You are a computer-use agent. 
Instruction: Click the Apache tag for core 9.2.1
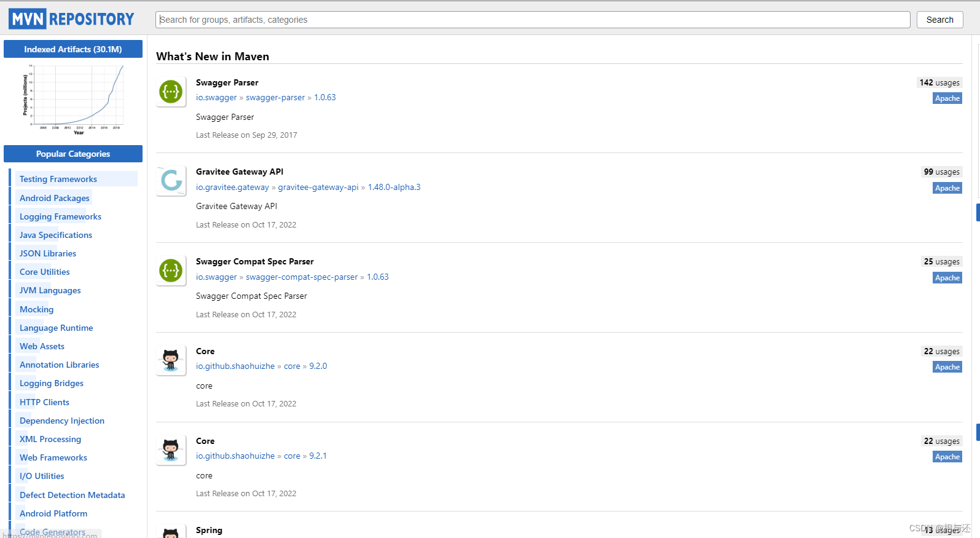click(947, 457)
